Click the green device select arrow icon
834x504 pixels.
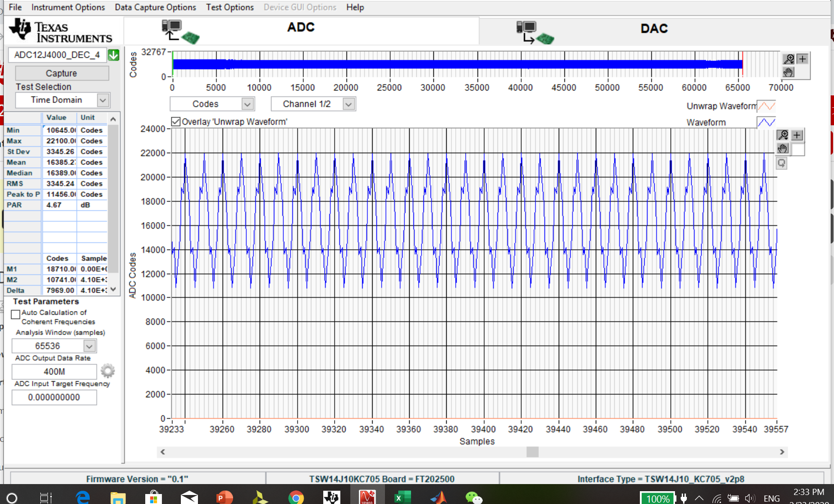pos(113,55)
